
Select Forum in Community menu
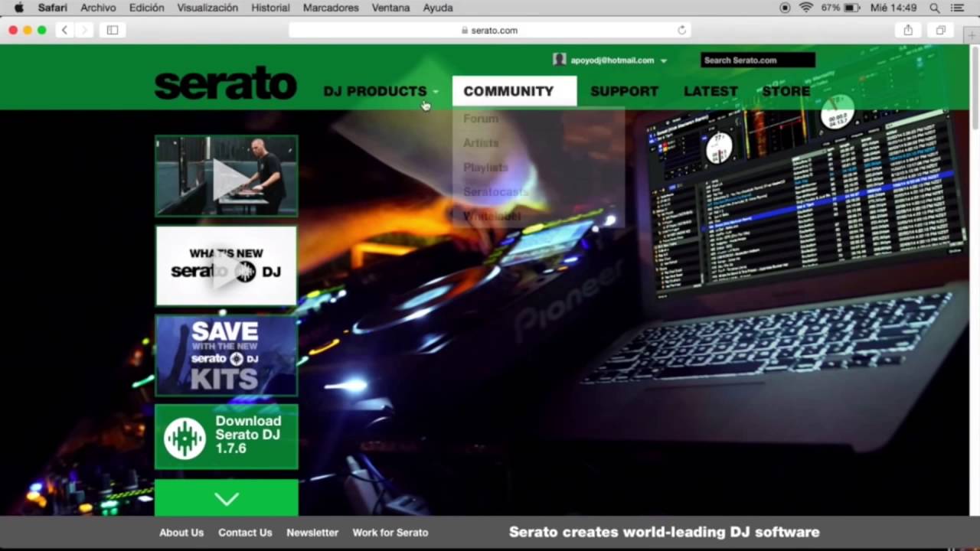coord(481,119)
